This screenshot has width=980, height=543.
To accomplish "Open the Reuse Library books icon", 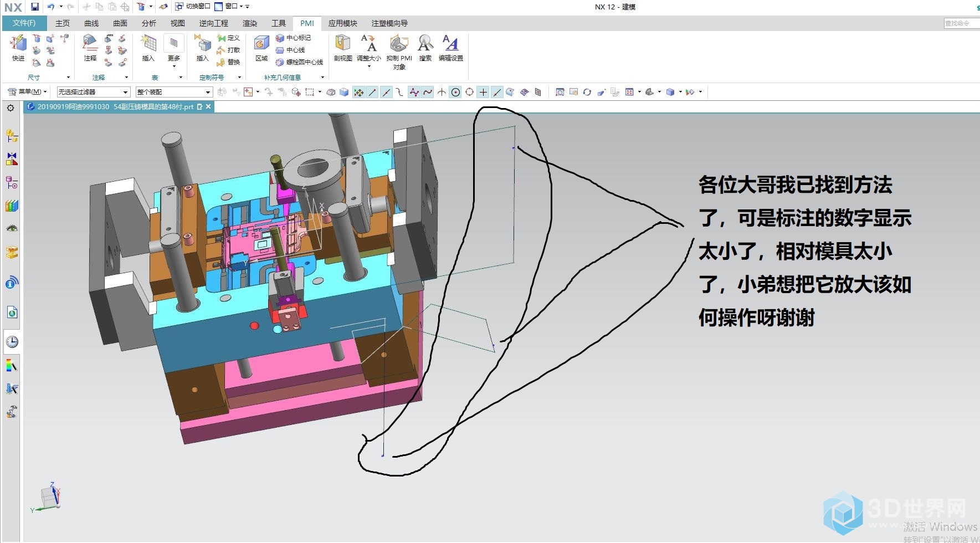I will coord(12,206).
